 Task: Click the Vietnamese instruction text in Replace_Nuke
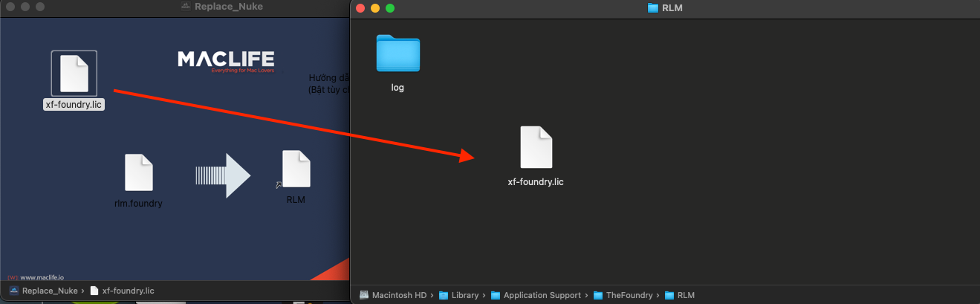[328, 83]
